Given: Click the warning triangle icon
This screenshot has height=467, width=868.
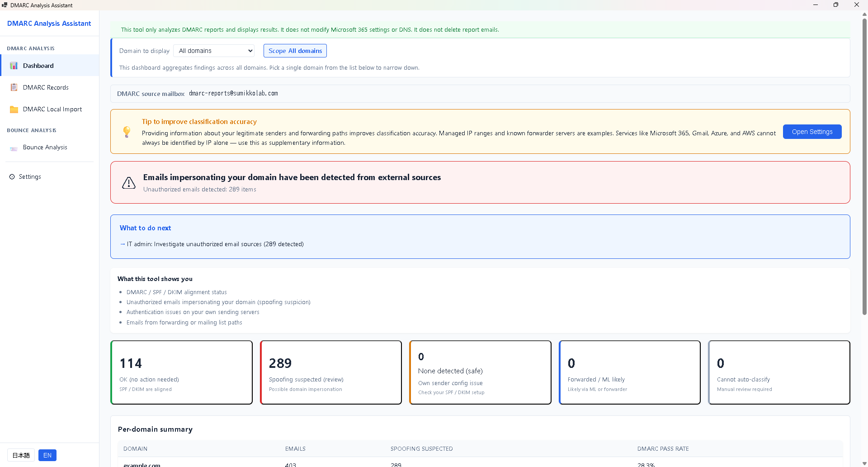Looking at the screenshot, I should 129,182.
